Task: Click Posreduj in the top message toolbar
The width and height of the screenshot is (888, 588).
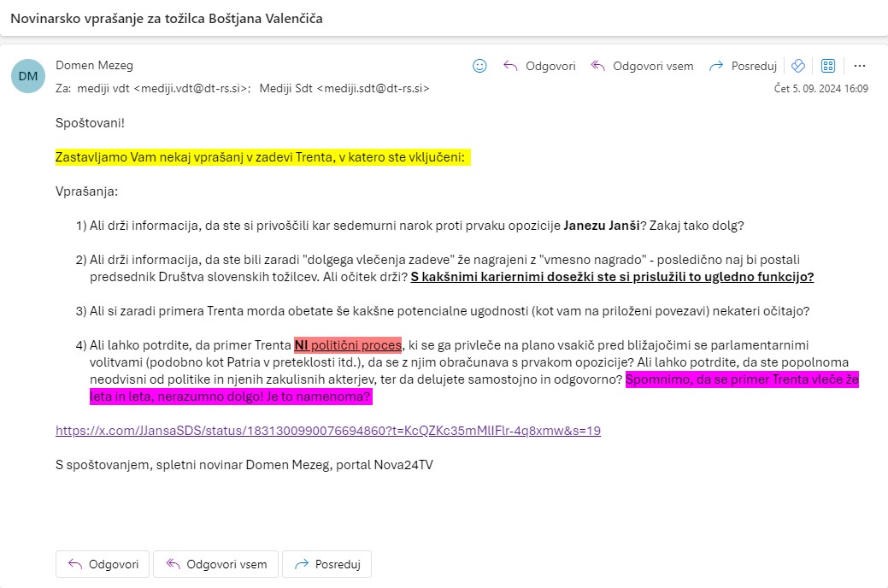Action: pyautogui.click(x=743, y=66)
